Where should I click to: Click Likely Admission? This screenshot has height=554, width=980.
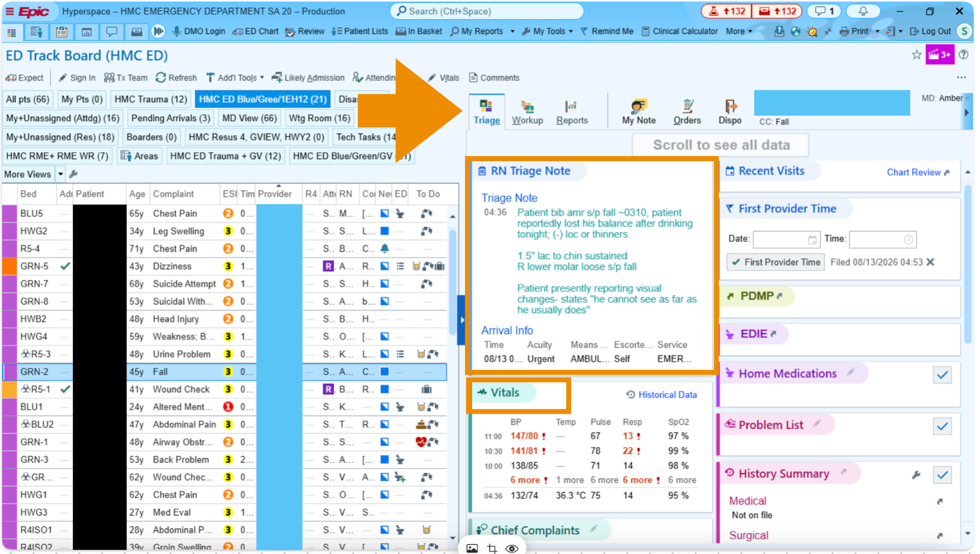(x=308, y=78)
